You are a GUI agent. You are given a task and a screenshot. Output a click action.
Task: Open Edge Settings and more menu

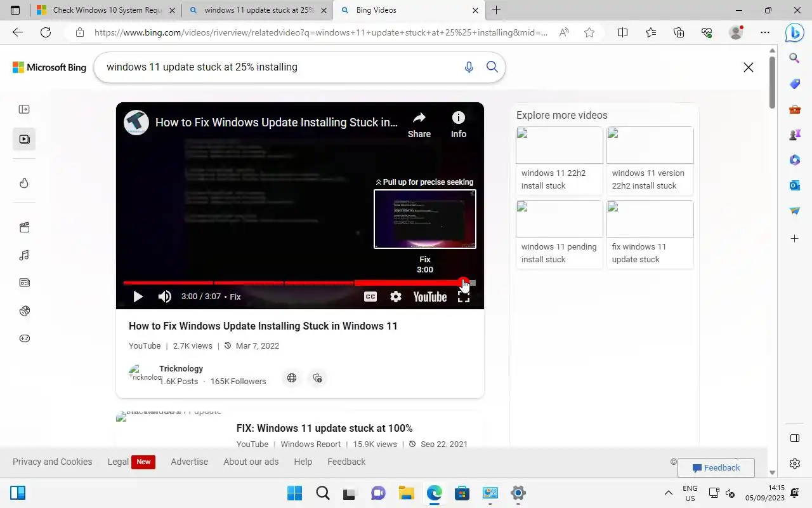765,32
